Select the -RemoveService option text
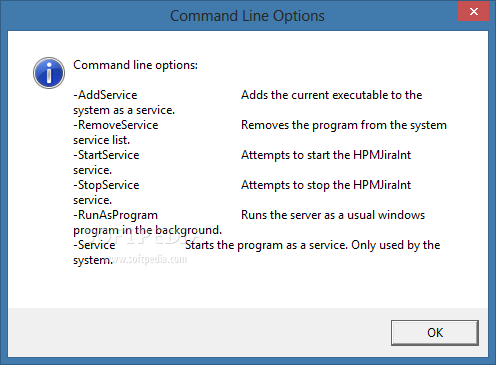This screenshot has width=496, height=365. (116, 125)
